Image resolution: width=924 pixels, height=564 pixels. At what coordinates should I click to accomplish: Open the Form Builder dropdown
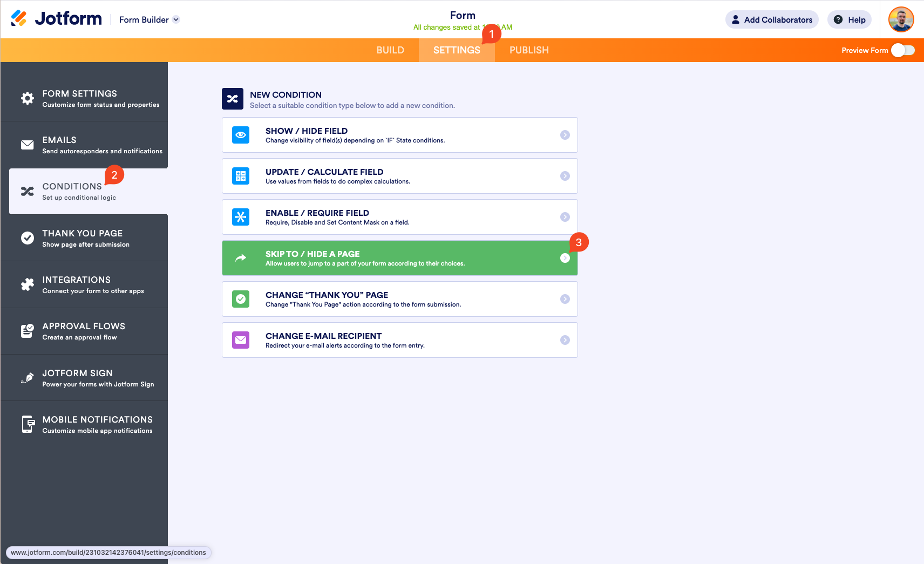click(x=150, y=19)
